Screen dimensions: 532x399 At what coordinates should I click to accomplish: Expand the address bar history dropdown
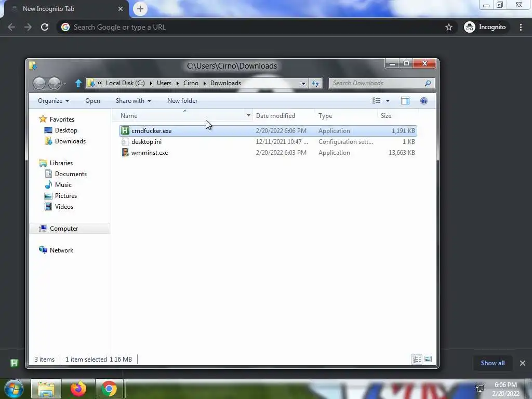coord(303,83)
